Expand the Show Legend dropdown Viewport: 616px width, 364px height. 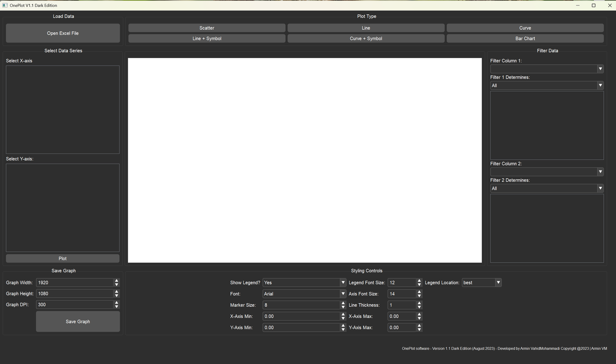(342, 282)
